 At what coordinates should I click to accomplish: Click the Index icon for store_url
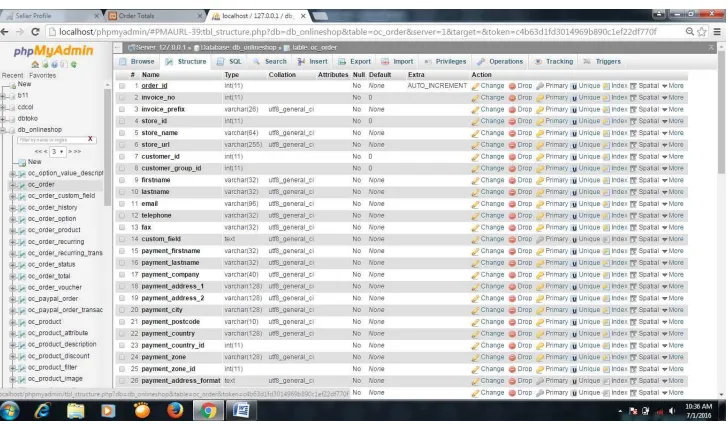coord(606,145)
